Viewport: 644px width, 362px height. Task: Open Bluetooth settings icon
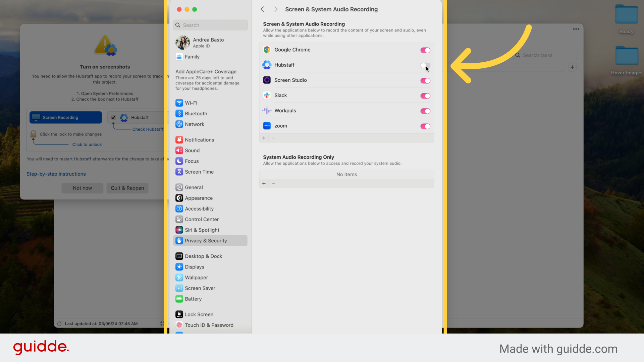[x=179, y=114]
